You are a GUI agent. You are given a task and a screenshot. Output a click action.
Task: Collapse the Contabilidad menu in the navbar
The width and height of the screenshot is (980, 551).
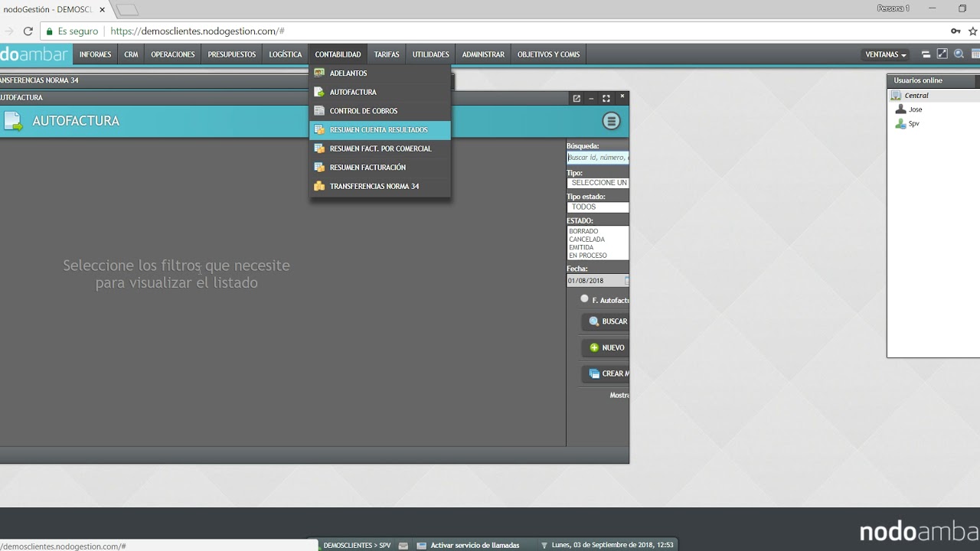coord(338,54)
